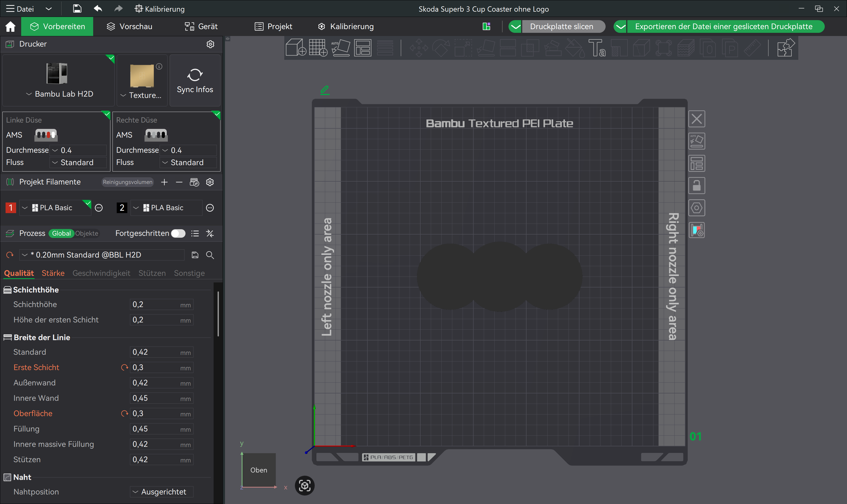847x504 pixels.
Task: Select the color painting bucket tool
Action: [x=575, y=48]
